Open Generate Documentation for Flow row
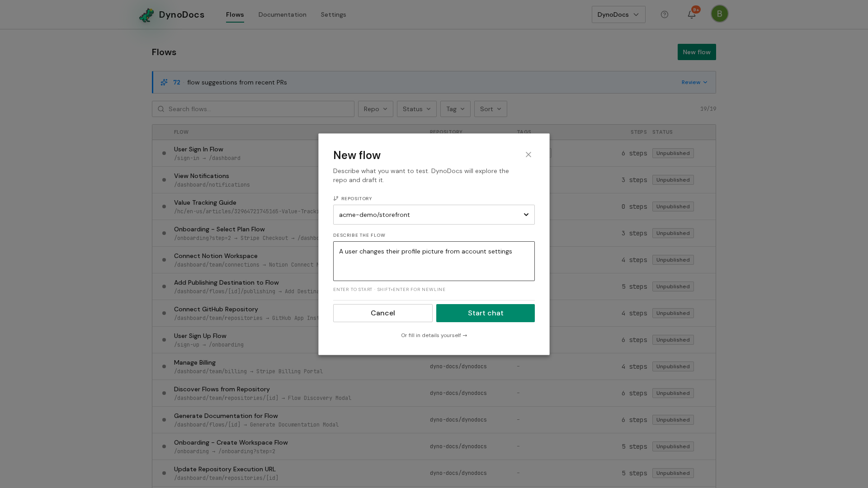This screenshot has height=488, width=868. pyautogui.click(x=434, y=420)
